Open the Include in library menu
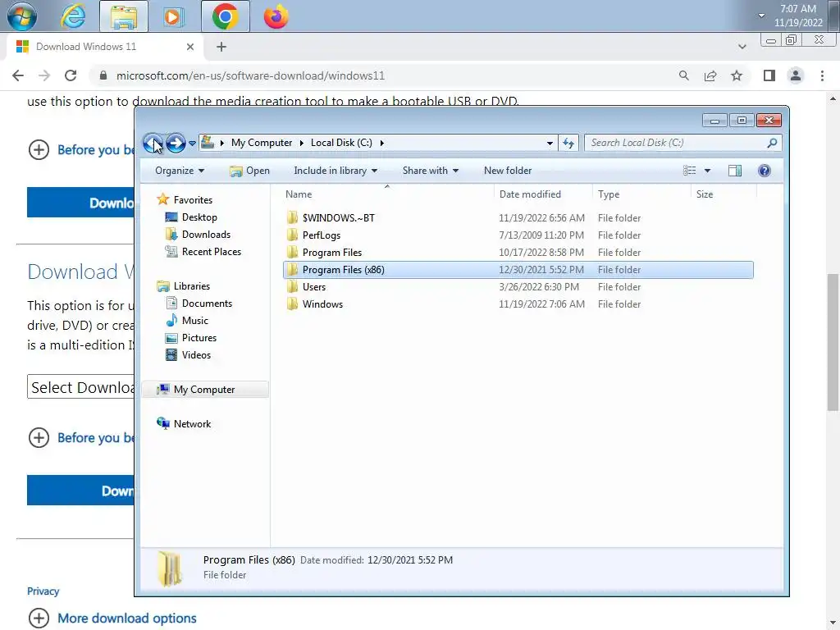Image resolution: width=840 pixels, height=630 pixels. tap(336, 171)
